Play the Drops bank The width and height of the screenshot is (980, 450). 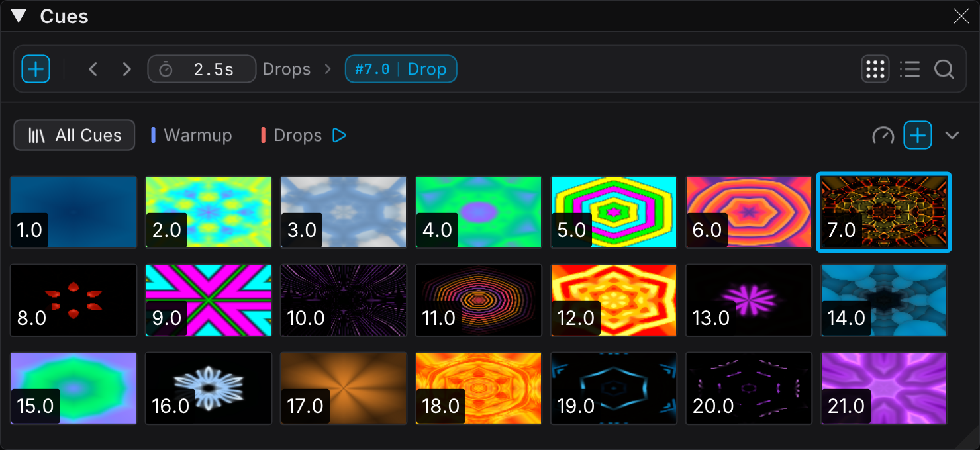[339, 135]
